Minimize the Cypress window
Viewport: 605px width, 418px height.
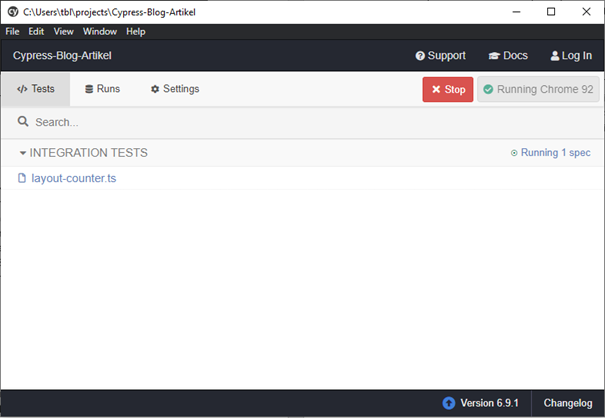(x=516, y=12)
